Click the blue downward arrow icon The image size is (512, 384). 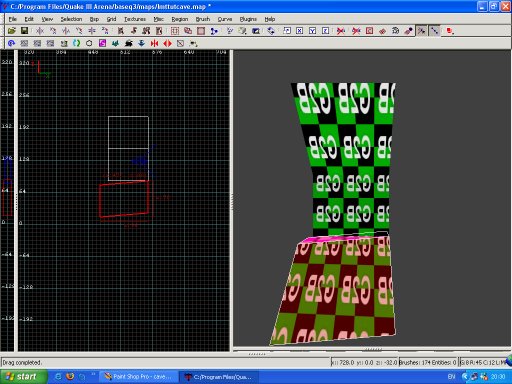[x=141, y=43]
